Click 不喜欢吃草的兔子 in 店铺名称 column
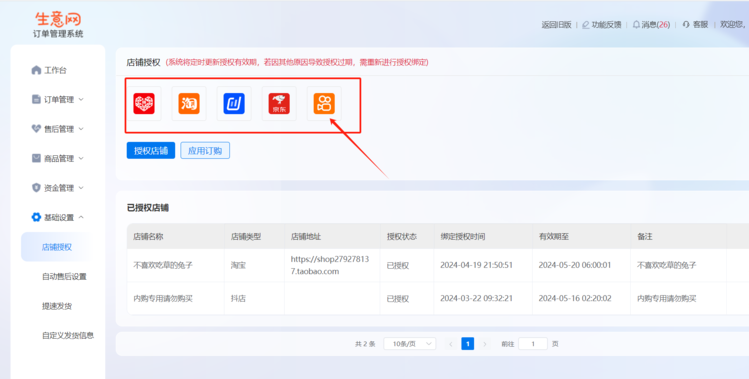The image size is (749, 379). point(163,265)
